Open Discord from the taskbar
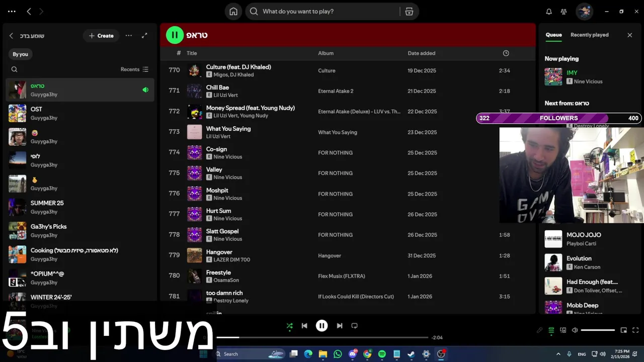 [353, 354]
